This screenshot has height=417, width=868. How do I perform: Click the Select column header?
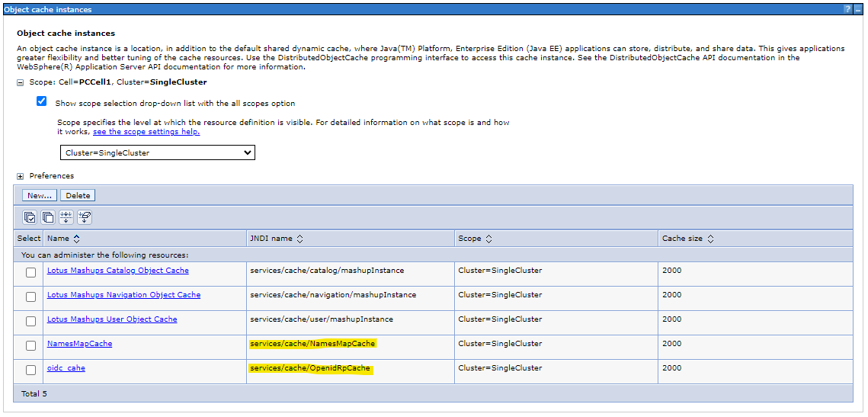[x=29, y=238]
